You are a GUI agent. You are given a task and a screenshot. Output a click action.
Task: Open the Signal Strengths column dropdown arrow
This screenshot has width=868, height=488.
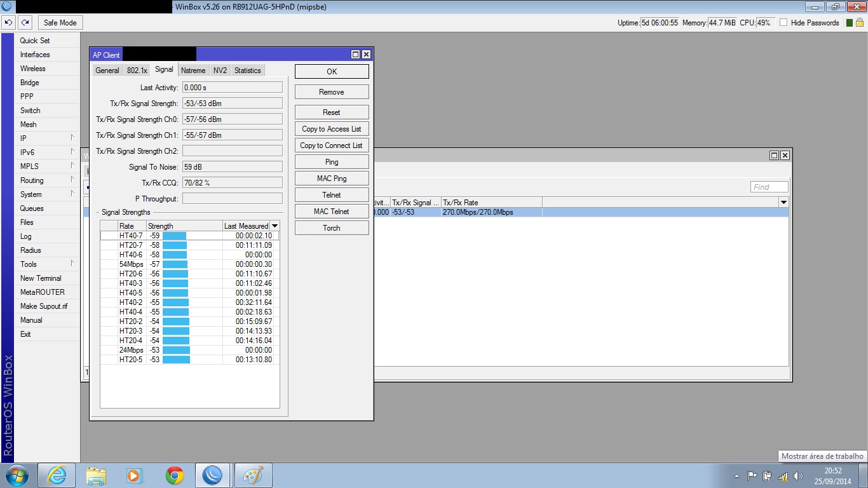(275, 226)
